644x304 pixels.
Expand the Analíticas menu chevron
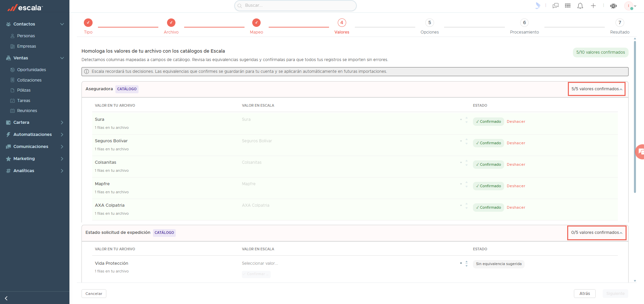pyautogui.click(x=62, y=171)
